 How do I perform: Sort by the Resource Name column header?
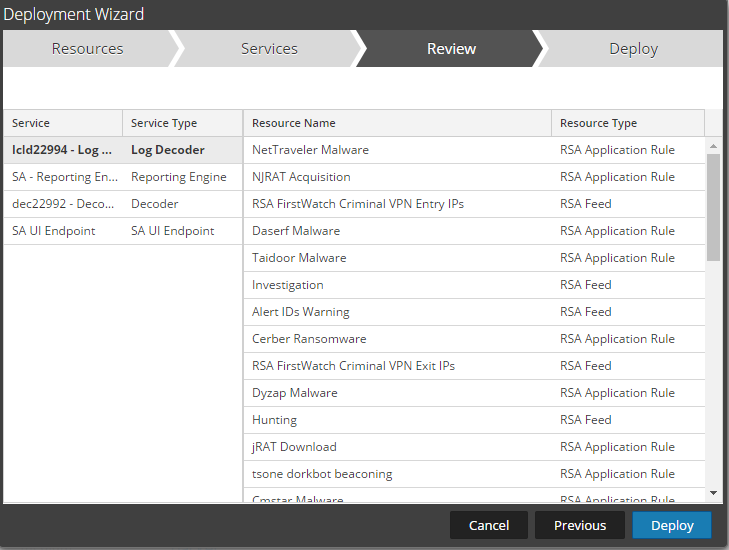(397, 123)
